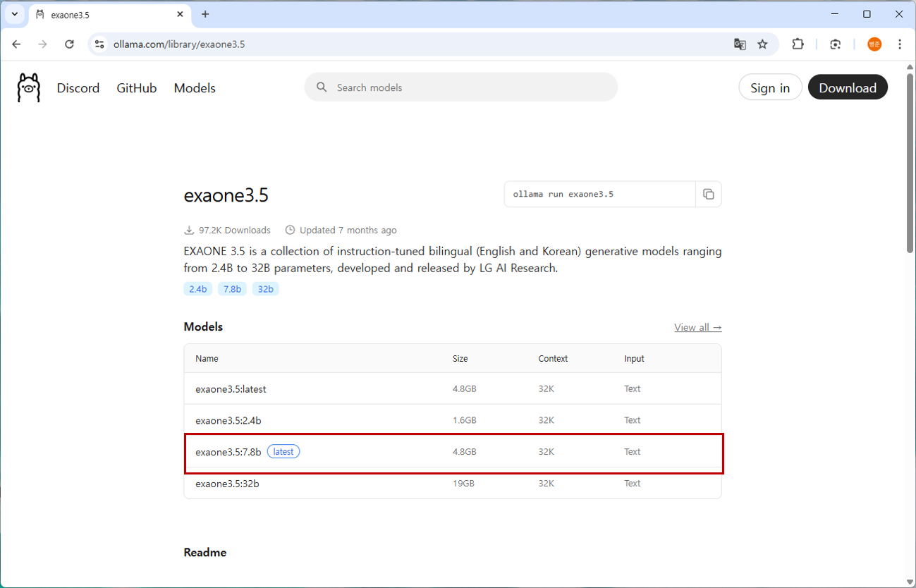916x588 pixels.
Task: Click the Context column header
Action: click(x=553, y=359)
